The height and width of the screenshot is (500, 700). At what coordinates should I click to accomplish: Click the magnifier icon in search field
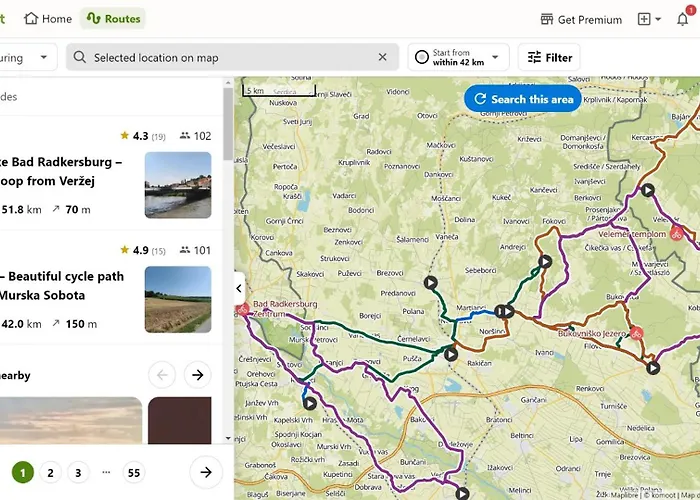point(80,58)
